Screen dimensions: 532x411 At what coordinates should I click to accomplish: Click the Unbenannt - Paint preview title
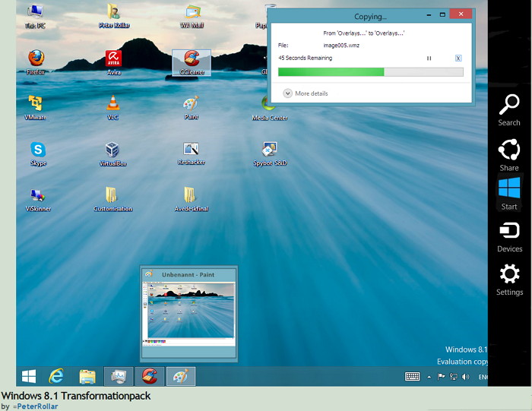click(x=188, y=275)
